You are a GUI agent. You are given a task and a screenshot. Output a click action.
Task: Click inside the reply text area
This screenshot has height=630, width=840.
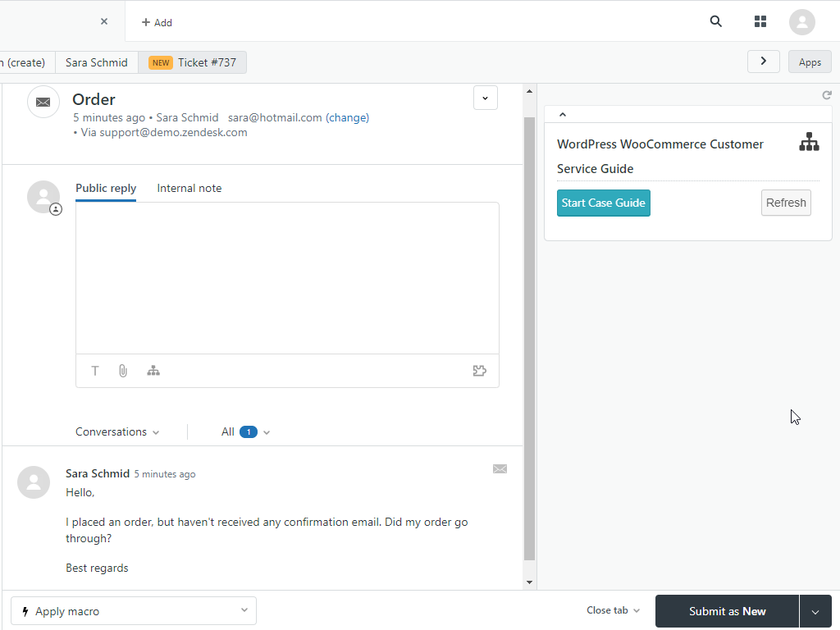[x=287, y=278]
